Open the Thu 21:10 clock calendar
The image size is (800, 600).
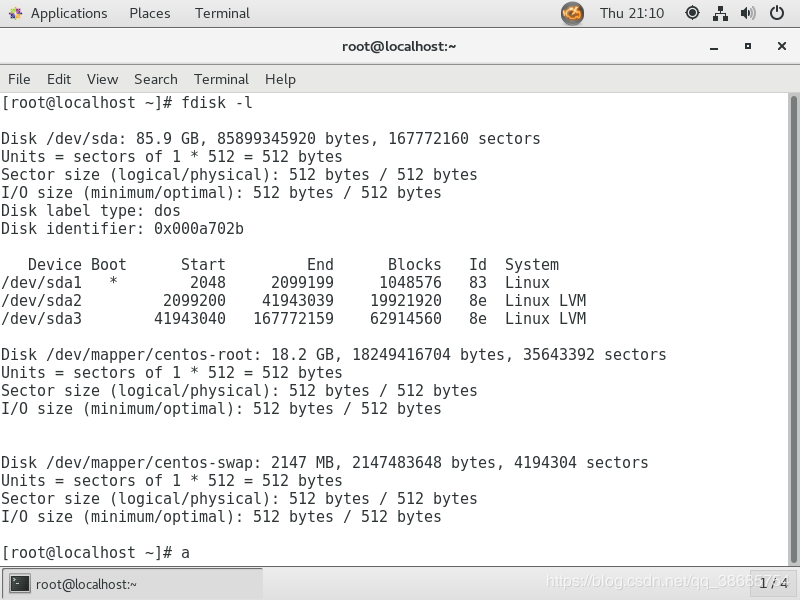[632, 13]
